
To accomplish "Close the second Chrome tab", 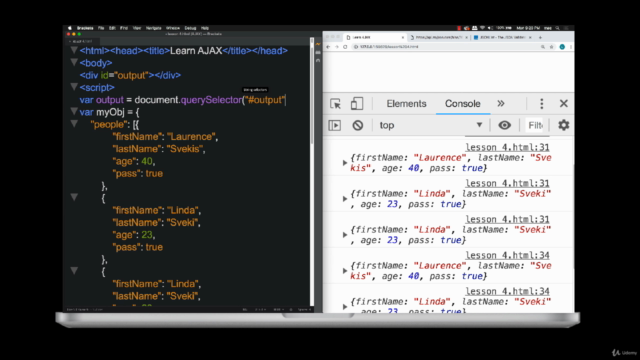I will tap(467, 37).
